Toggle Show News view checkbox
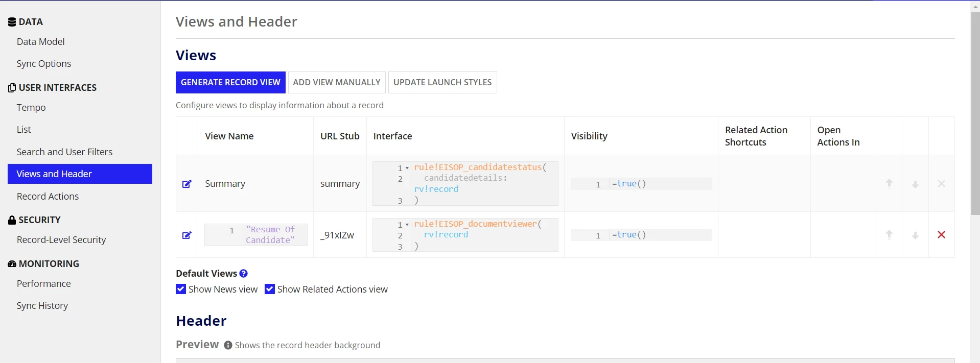 pos(181,289)
